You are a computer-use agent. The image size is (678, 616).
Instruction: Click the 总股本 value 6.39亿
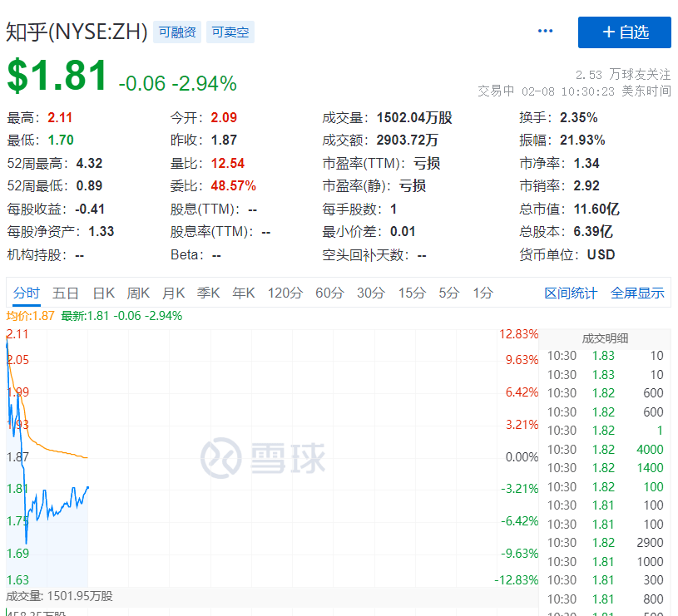593,232
